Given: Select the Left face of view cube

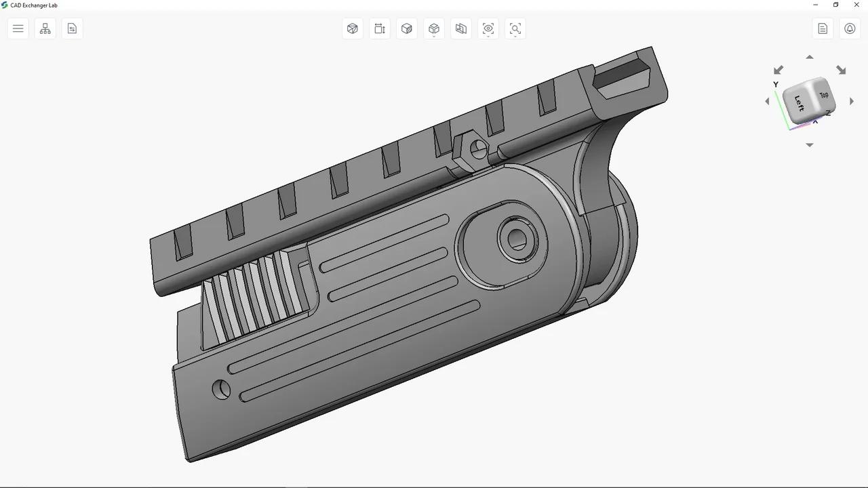Looking at the screenshot, I should pyautogui.click(x=798, y=103).
